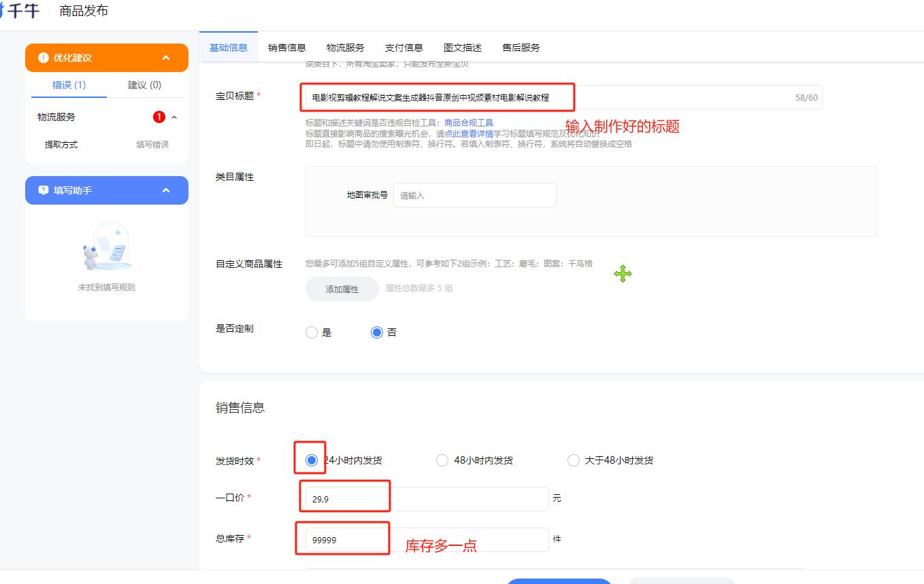This screenshot has width=924, height=584.
Task: Click the warning icon on 优化建议 panel
Action: [x=43, y=58]
